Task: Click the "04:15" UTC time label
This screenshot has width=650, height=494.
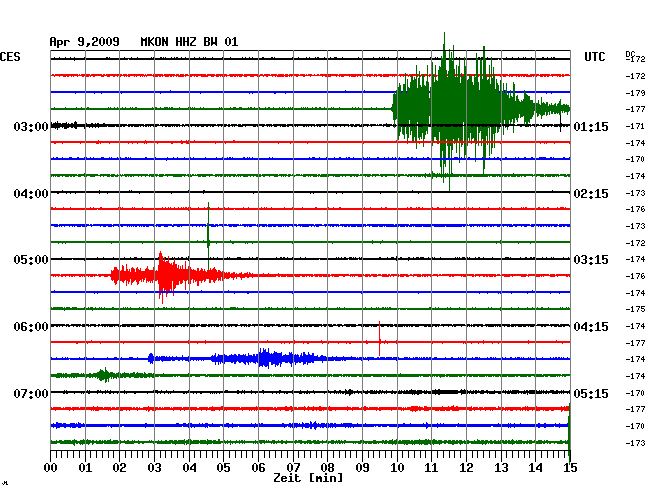Action: click(x=591, y=327)
